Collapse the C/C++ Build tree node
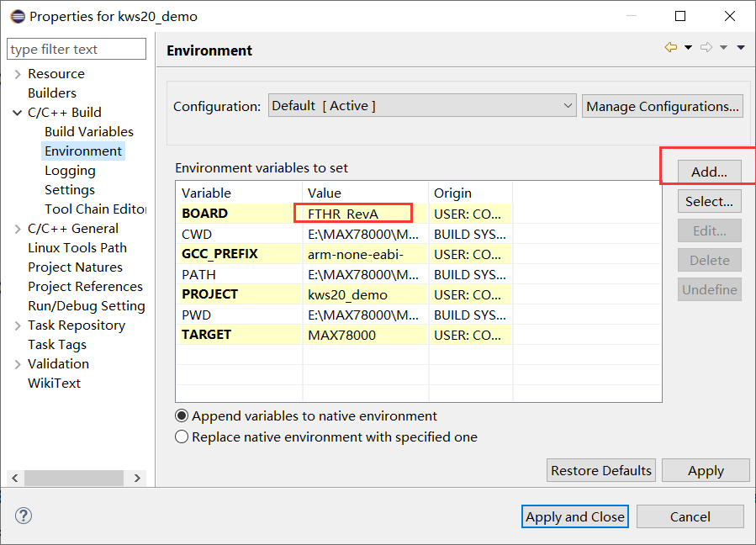 18,113
